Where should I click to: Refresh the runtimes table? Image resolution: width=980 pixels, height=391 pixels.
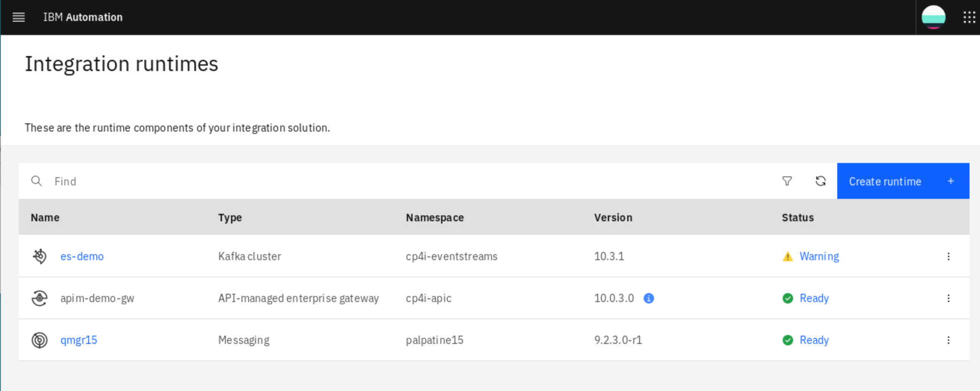(x=821, y=181)
